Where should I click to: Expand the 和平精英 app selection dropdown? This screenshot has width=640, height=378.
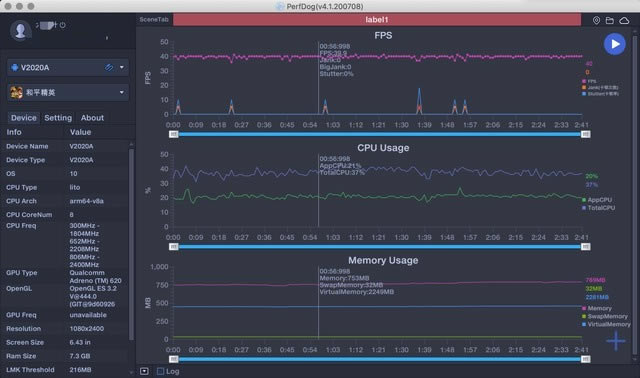tap(122, 92)
